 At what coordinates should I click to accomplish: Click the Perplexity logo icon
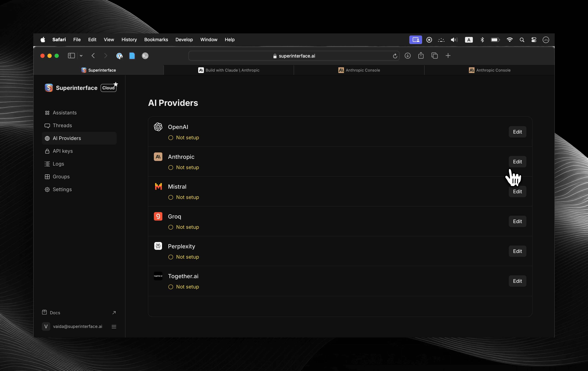[x=158, y=246]
